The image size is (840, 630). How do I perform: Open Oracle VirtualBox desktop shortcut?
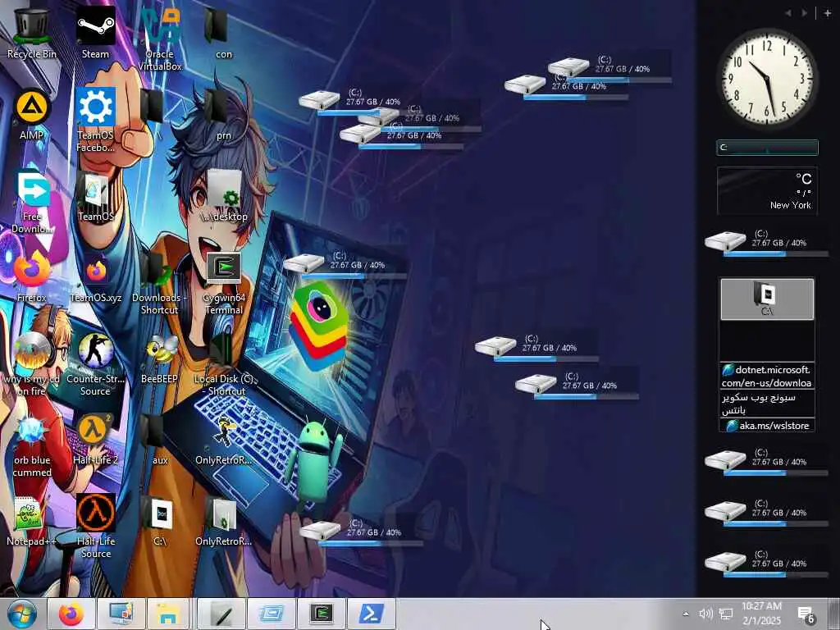(160, 39)
